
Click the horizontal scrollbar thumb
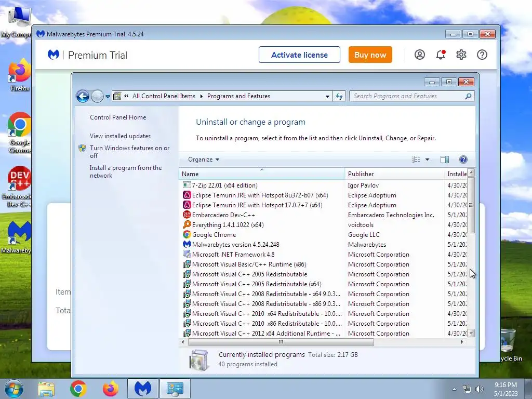(281, 342)
